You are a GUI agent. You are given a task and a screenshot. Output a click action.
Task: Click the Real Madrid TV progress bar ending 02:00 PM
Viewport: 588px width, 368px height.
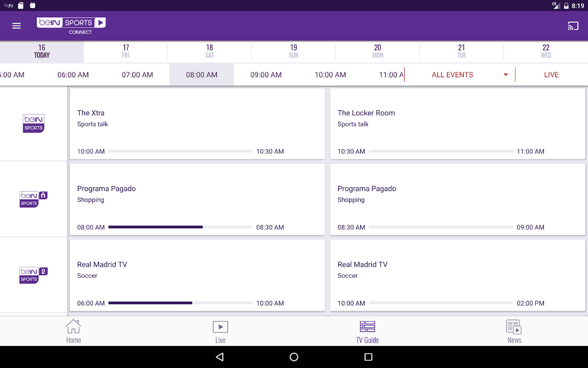441,303
